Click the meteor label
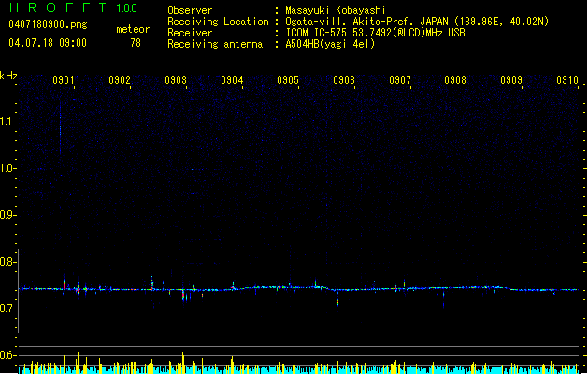588x374 pixels. (x=133, y=29)
